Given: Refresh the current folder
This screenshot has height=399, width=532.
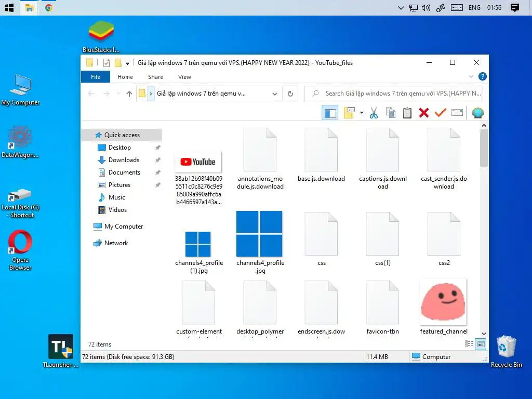Looking at the screenshot, I should (290, 94).
